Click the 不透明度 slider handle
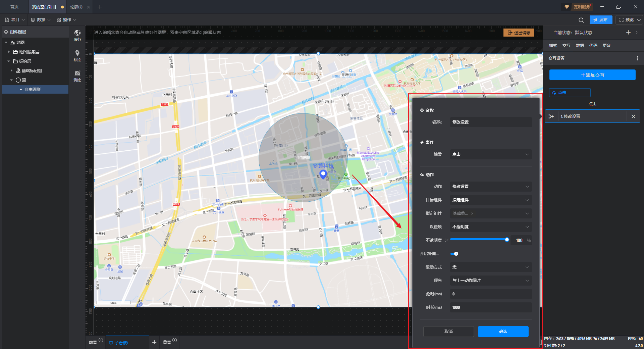This screenshot has height=349, width=644. [x=507, y=240]
